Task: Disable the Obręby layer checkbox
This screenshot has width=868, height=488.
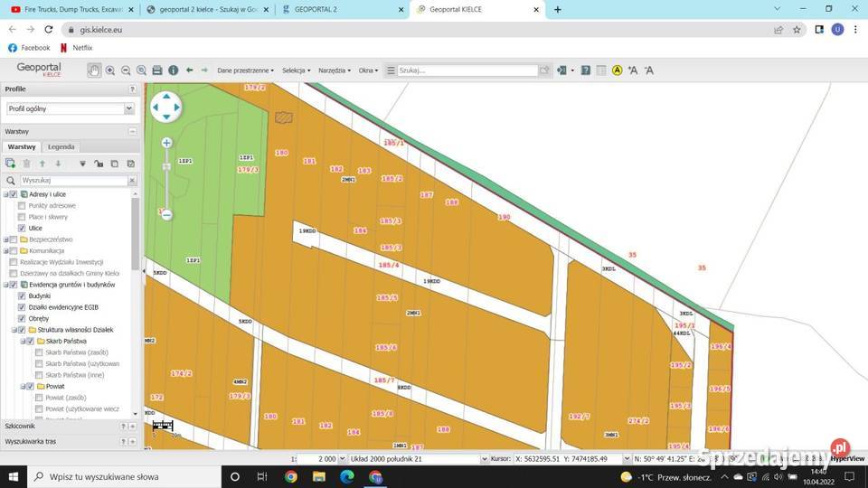Action: coord(23,318)
